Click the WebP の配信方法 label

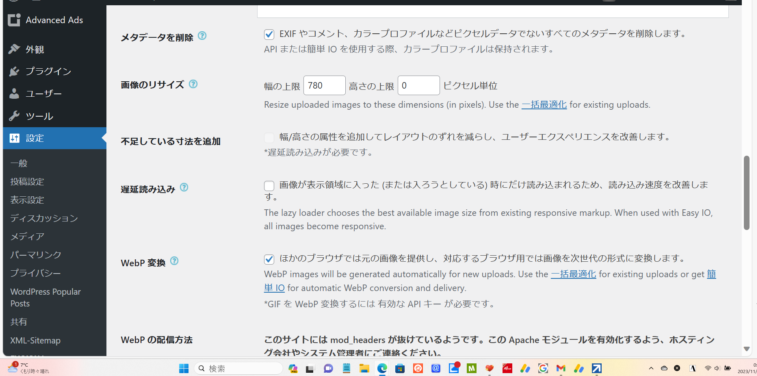point(156,340)
